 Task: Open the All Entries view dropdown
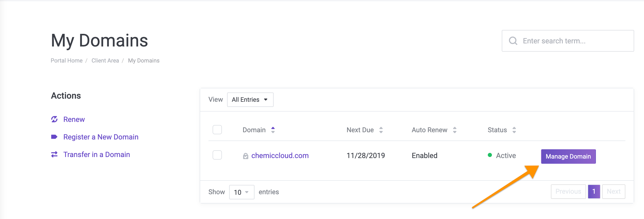tap(250, 100)
